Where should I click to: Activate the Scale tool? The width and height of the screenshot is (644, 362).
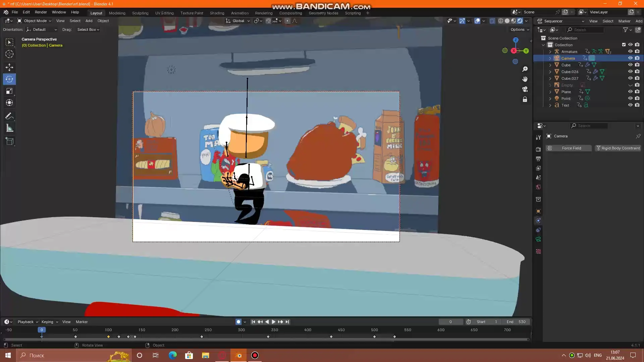(x=9, y=91)
